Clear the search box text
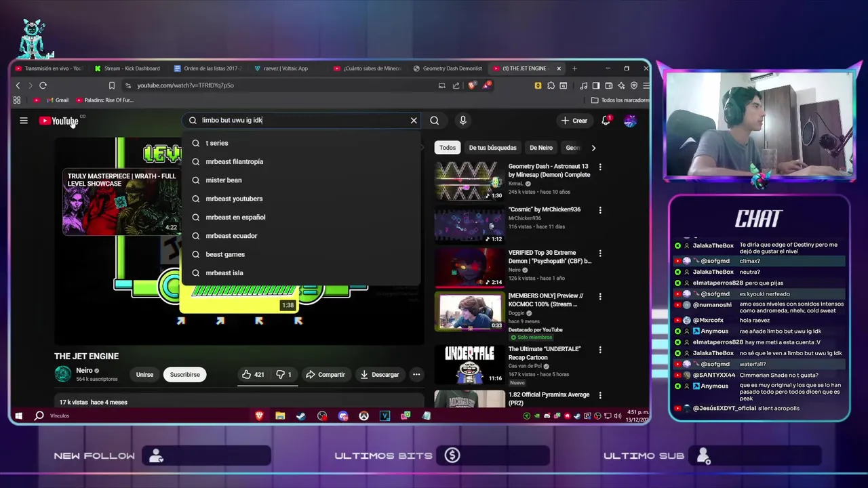This screenshot has width=868, height=488. point(414,121)
